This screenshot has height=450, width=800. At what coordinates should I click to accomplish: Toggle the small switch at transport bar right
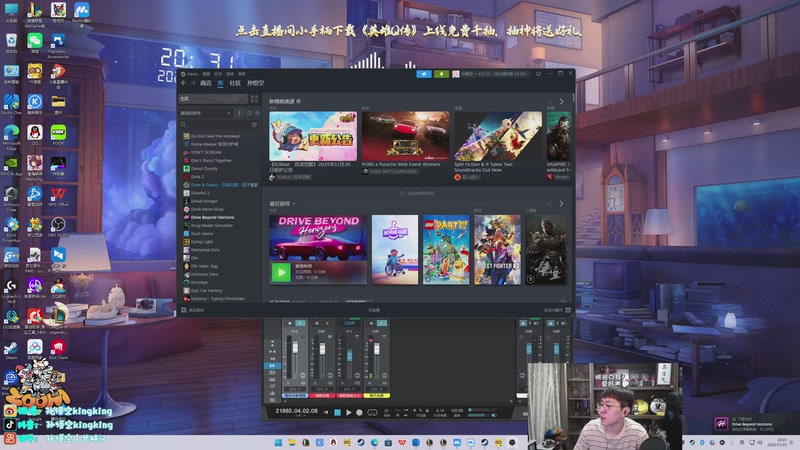(x=494, y=415)
